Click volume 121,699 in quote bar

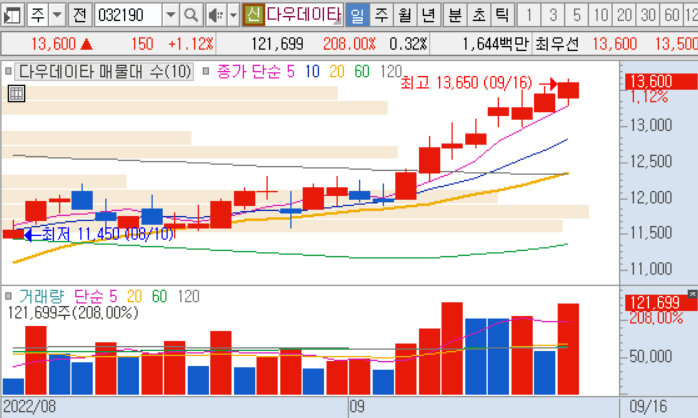pyautogui.click(x=277, y=44)
